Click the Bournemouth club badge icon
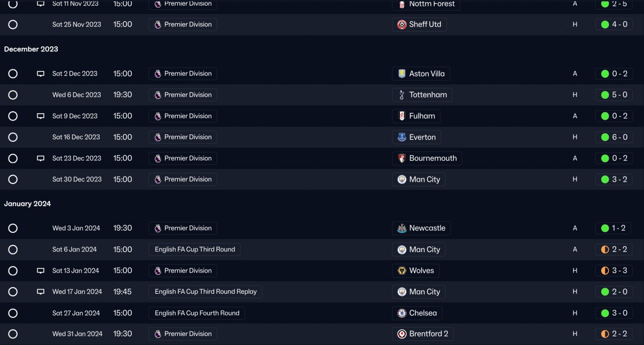Image resolution: width=644 pixels, height=345 pixels. click(x=401, y=158)
